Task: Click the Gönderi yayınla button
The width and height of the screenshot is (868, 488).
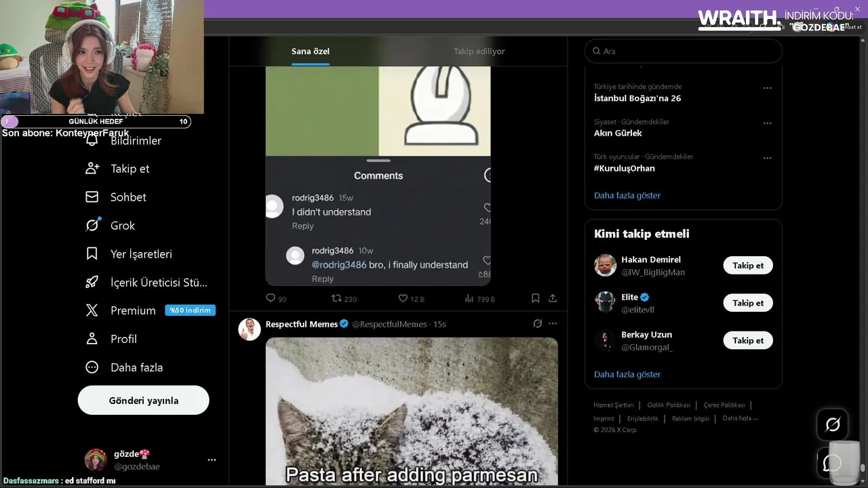Action: coord(144,400)
